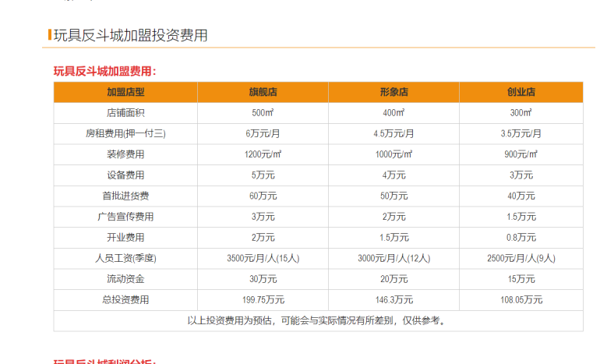Select the 5万元 equipment cell
This screenshot has height=364, width=600.
263,175
